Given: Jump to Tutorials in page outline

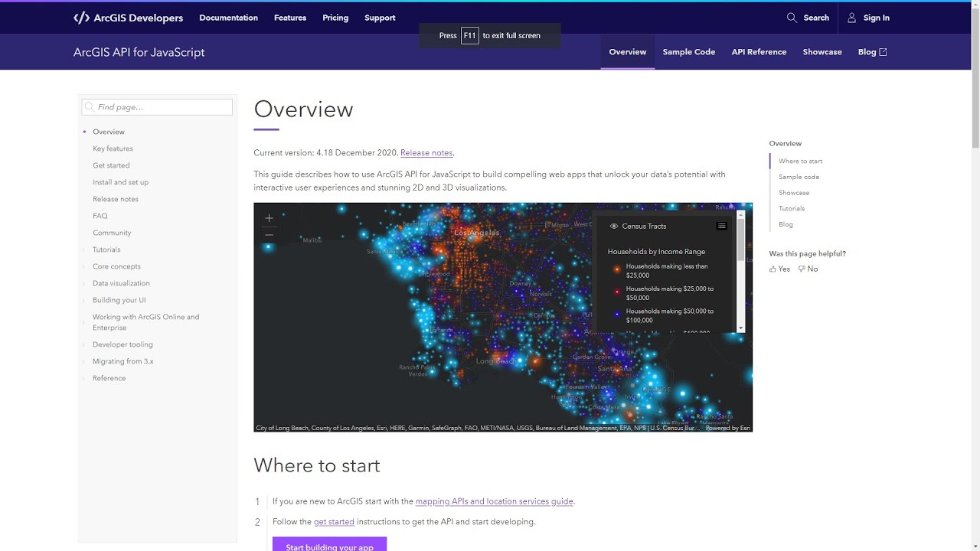Looking at the screenshot, I should pos(792,208).
